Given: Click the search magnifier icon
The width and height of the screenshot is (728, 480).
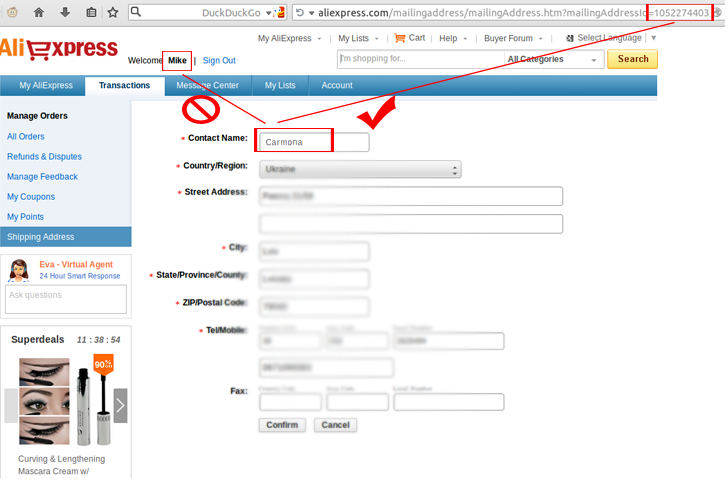Looking at the screenshot, I should coord(136,12).
